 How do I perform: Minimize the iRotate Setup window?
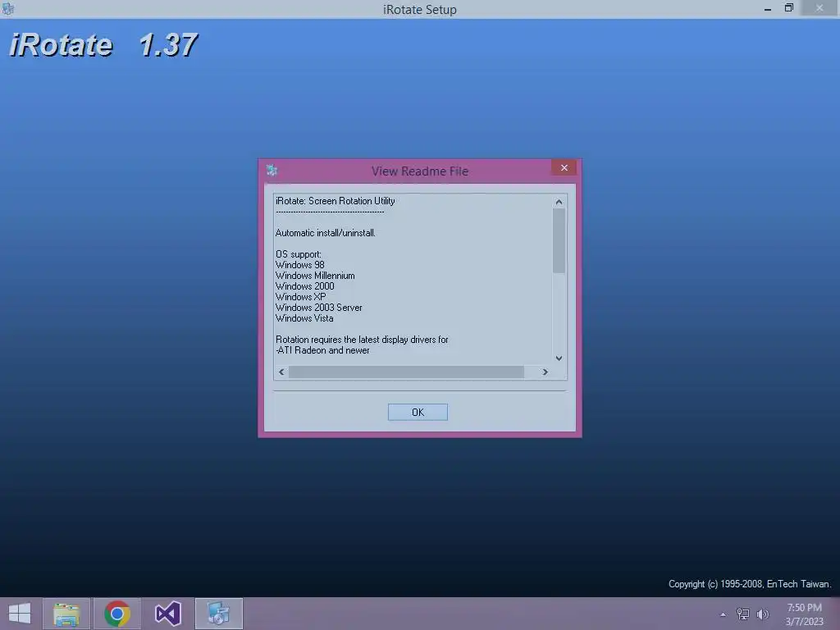[768, 8]
